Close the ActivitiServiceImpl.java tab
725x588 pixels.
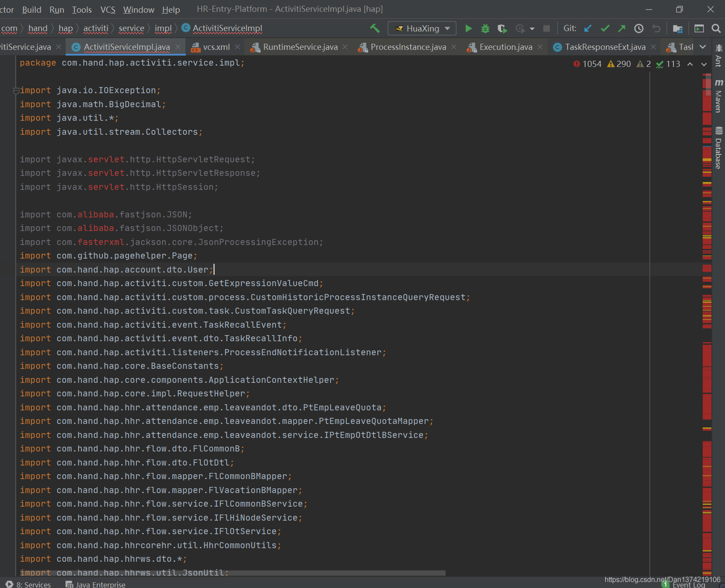click(x=178, y=47)
